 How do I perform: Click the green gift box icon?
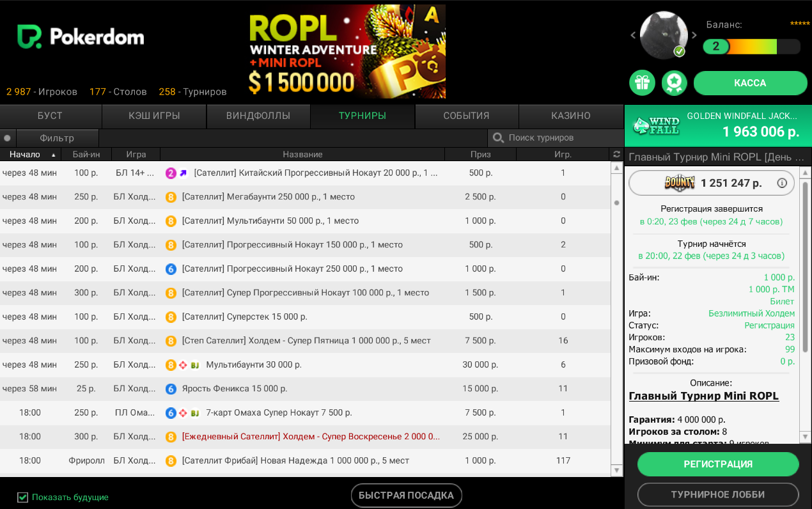(642, 82)
